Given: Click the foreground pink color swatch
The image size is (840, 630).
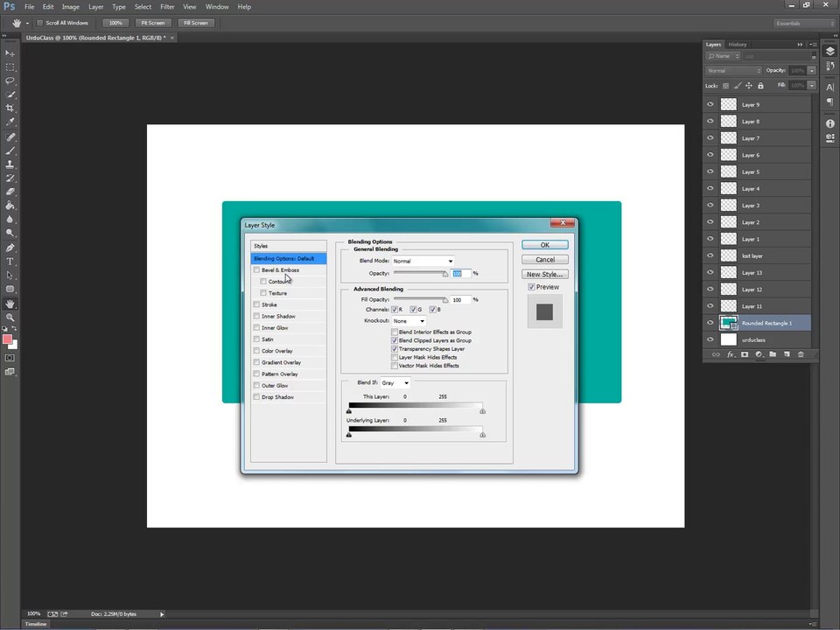Looking at the screenshot, I should pyautogui.click(x=7, y=339).
